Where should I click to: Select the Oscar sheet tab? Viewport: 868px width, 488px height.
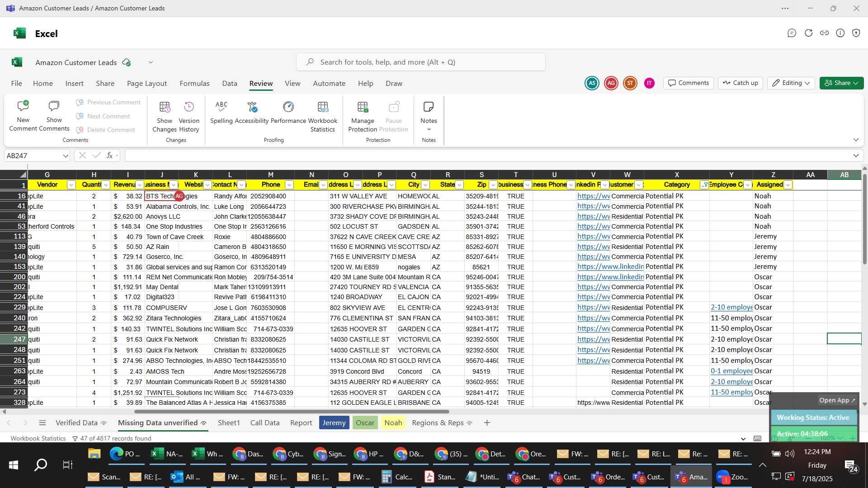point(365,423)
